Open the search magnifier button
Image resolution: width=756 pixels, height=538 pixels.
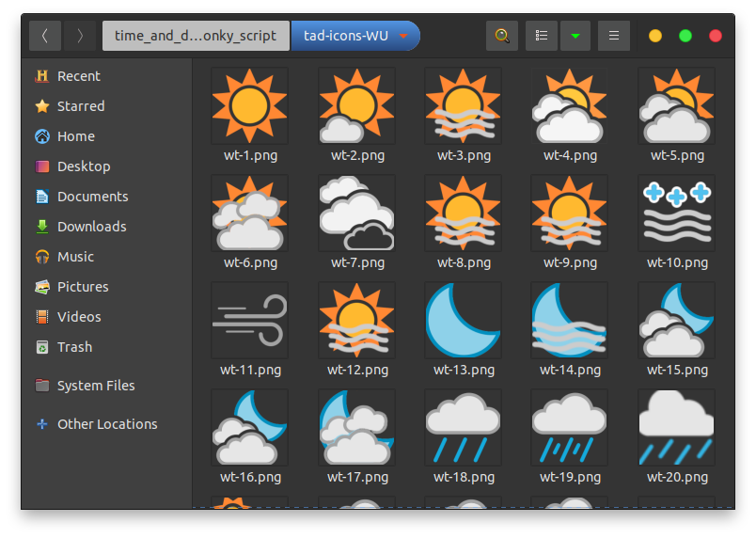coord(502,36)
